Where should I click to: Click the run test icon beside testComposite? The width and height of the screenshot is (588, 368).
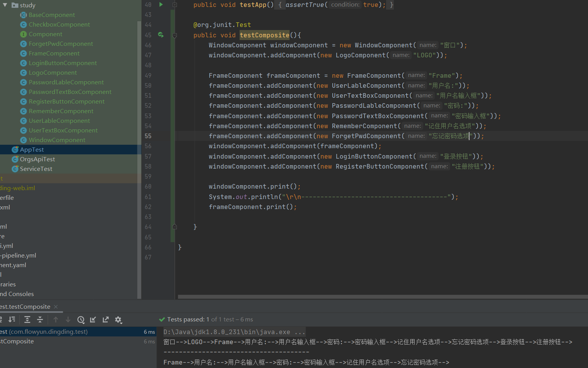point(161,35)
